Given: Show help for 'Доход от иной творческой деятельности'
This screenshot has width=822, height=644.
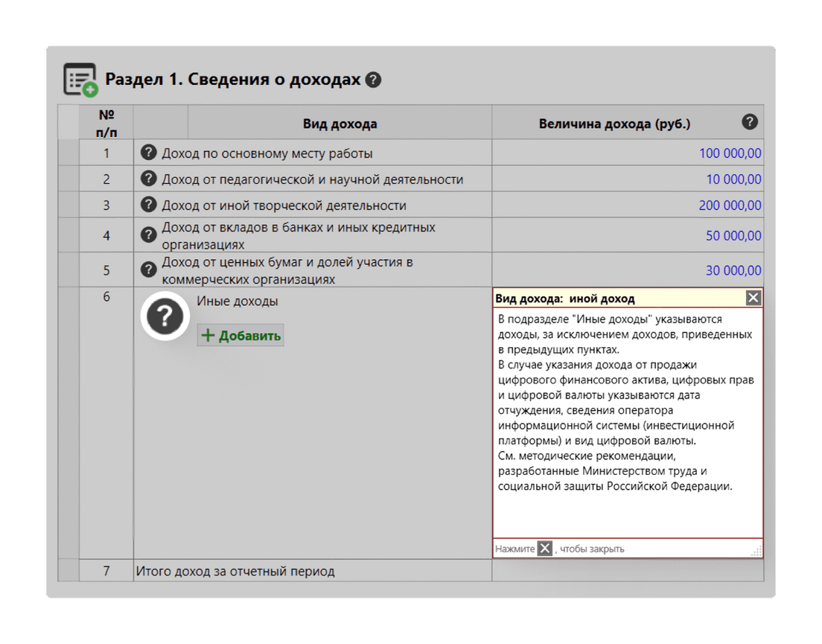Looking at the screenshot, I should point(149,204).
